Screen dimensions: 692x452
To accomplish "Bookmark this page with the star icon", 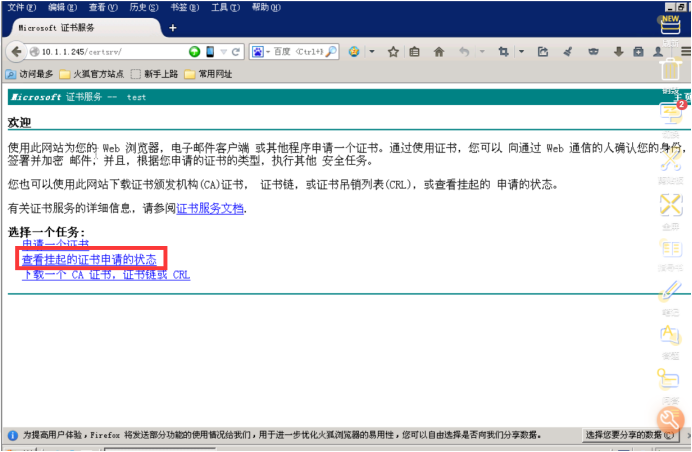I will (393, 52).
